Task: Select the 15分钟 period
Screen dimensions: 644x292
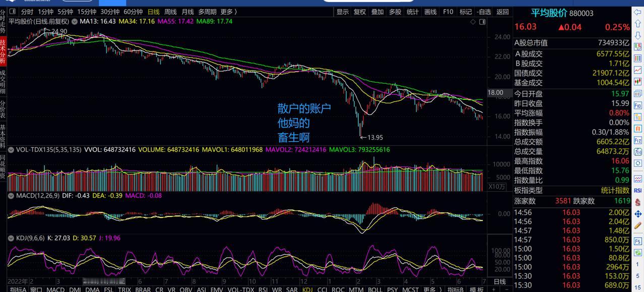Action: (87, 12)
